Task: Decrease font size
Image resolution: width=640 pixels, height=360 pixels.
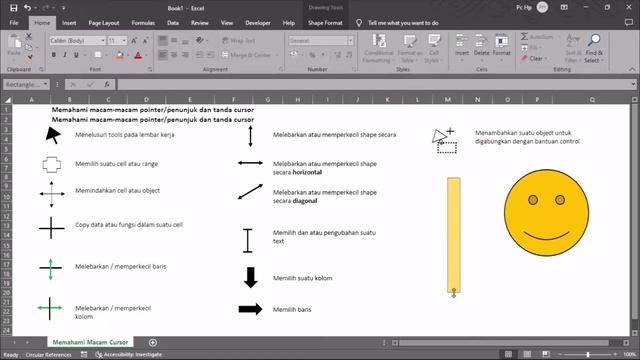Action: point(145,40)
